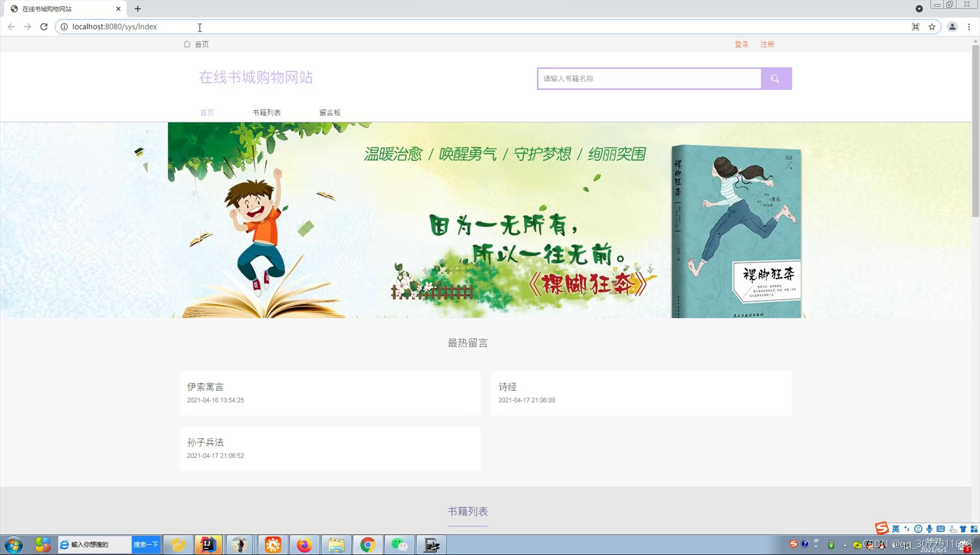Open the QR code icon in address bar
This screenshot has height=555, width=980.
916,27
